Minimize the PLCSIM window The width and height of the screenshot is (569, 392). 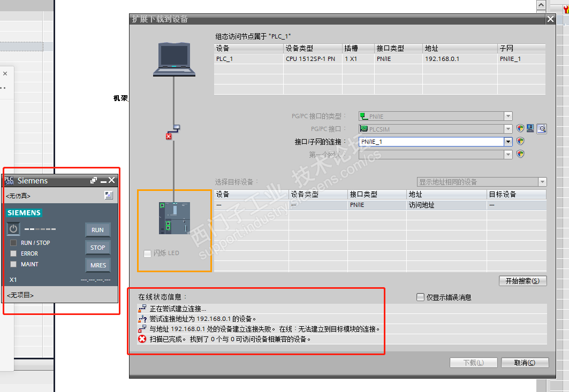[x=103, y=181]
